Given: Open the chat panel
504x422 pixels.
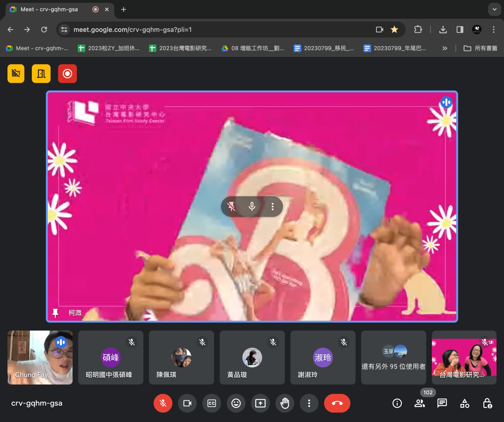Looking at the screenshot, I should click(442, 403).
